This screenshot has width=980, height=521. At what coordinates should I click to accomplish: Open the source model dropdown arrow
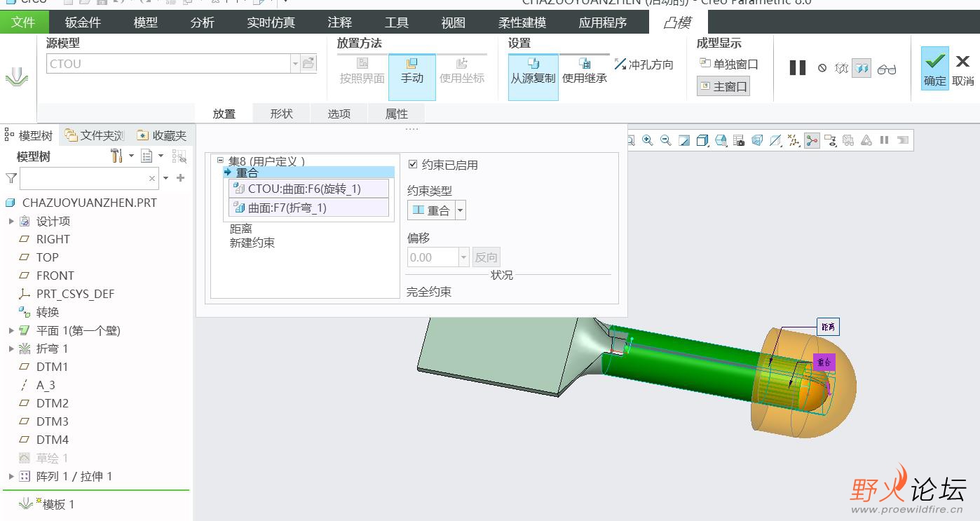click(x=294, y=64)
